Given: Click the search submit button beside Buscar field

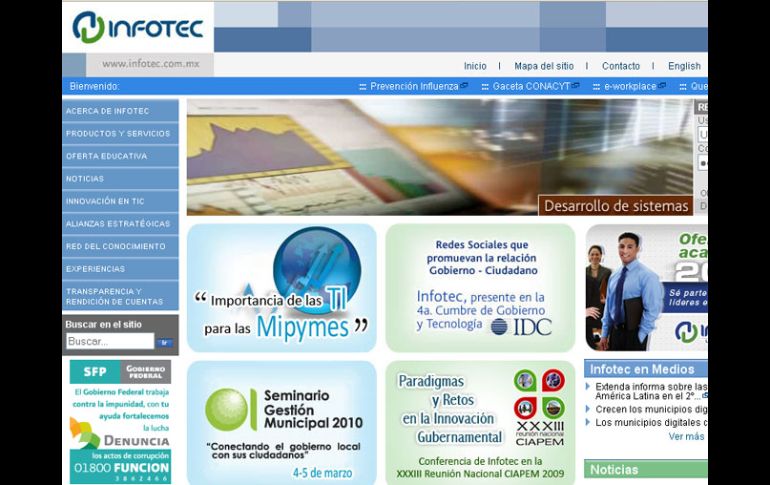Looking at the screenshot, I should click(165, 342).
